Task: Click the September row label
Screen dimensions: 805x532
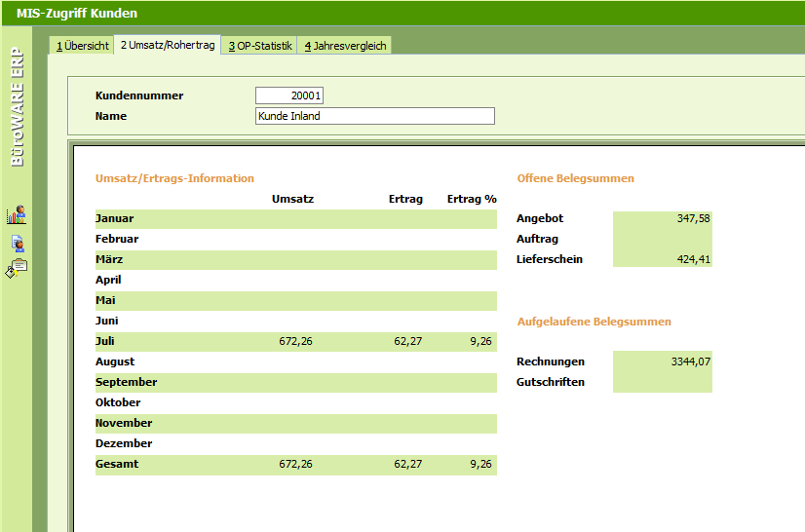Action: pyautogui.click(x=127, y=383)
